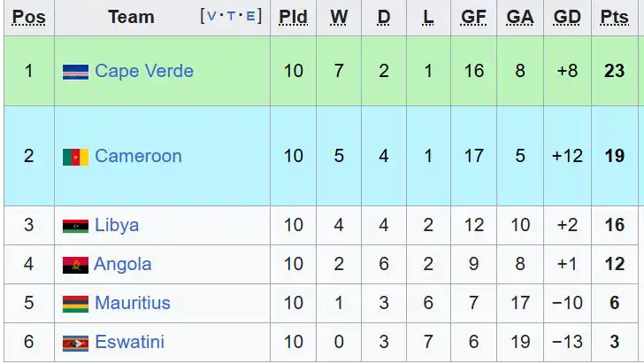Click the Pos column header
The width and height of the screenshot is (644, 364).
click(28, 17)
